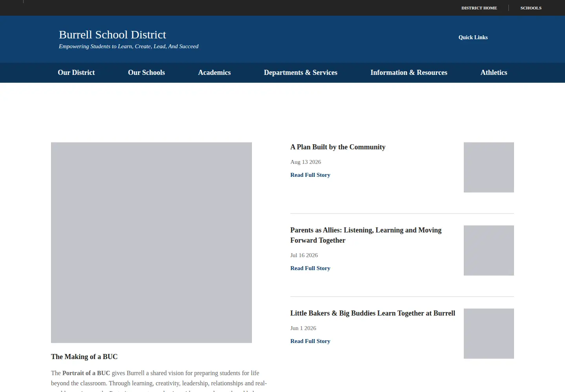
Task: Open the District Home link
Action: (x=479, y=8)
